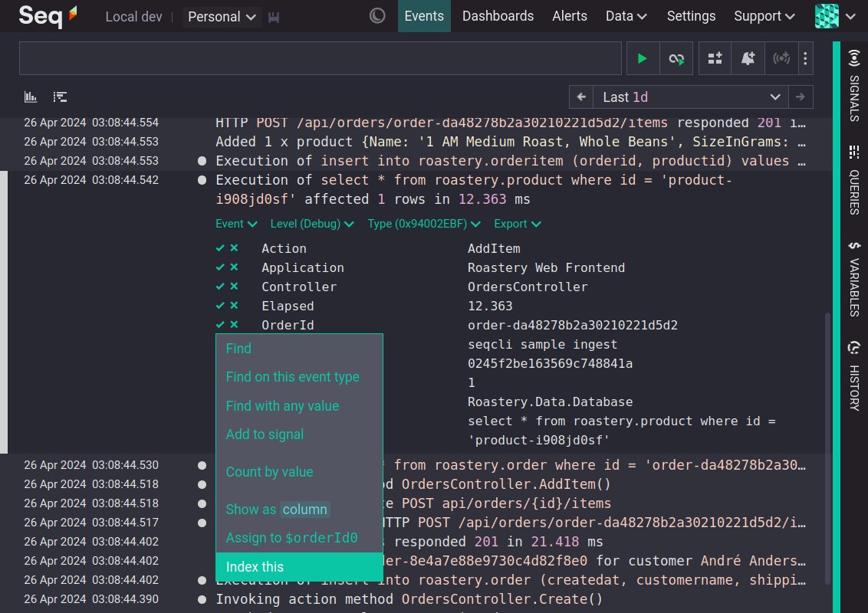Click the add to dashboard icon
Screen dimensions: 868x613
click(715, 58)
